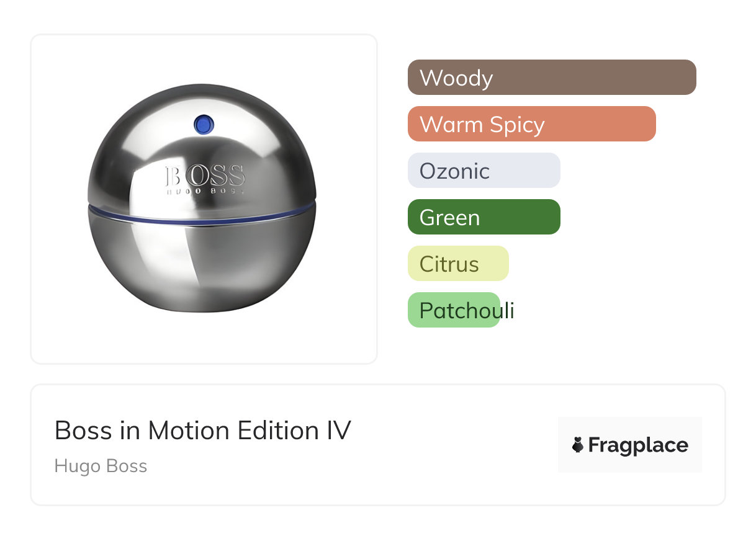Click the Patchouli accord bar

tap(454, 310)
